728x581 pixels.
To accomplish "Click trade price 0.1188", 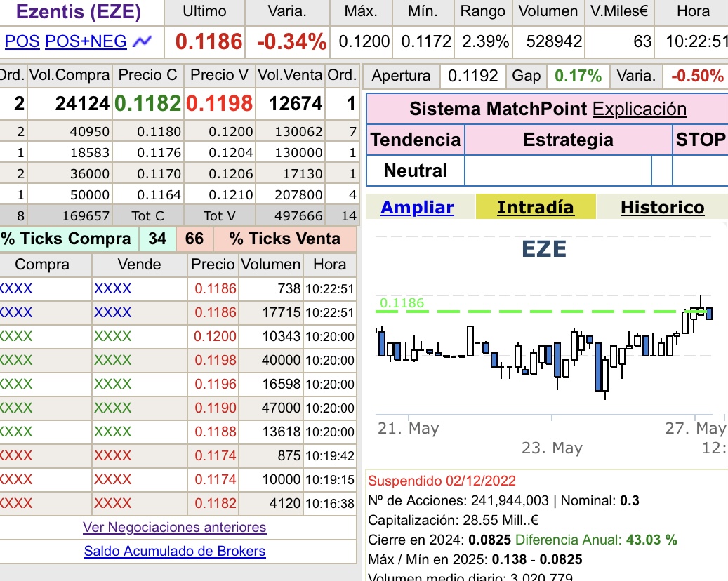I will click(215, 432).
